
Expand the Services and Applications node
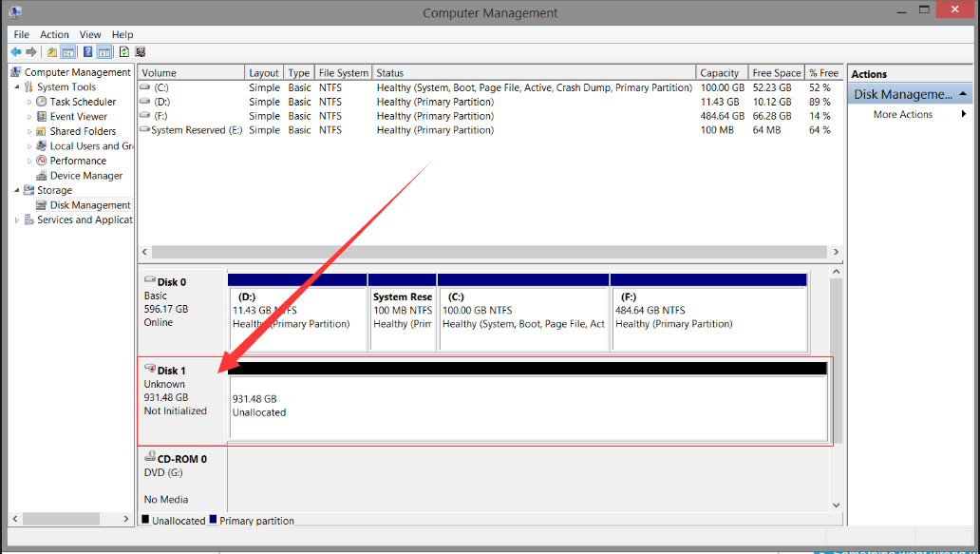(16, 220)
